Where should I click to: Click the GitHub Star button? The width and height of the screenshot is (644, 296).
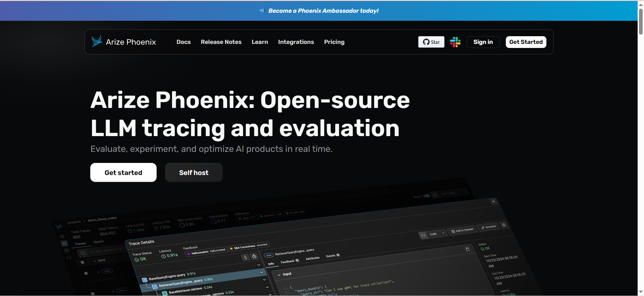pos(431,42)
